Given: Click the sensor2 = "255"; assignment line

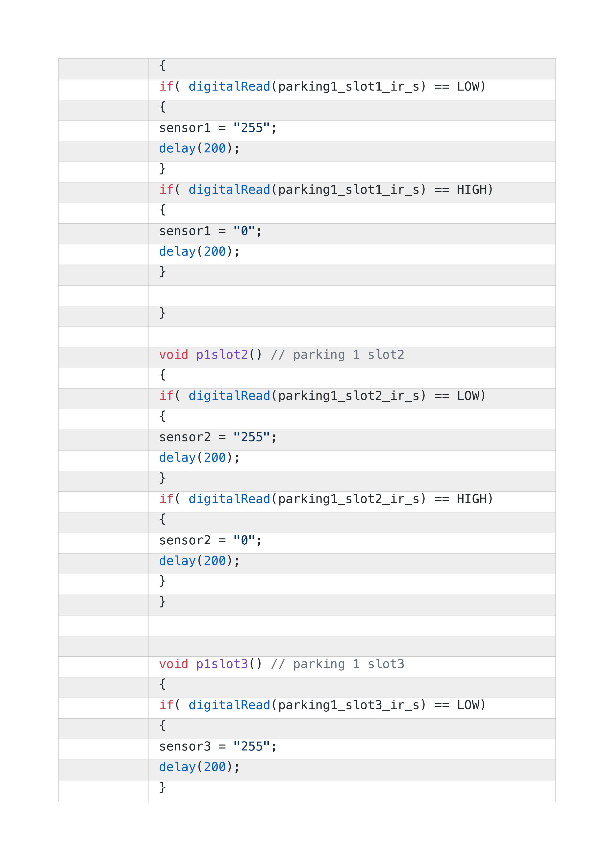Looking at the screenshot, I should [218, 437].
